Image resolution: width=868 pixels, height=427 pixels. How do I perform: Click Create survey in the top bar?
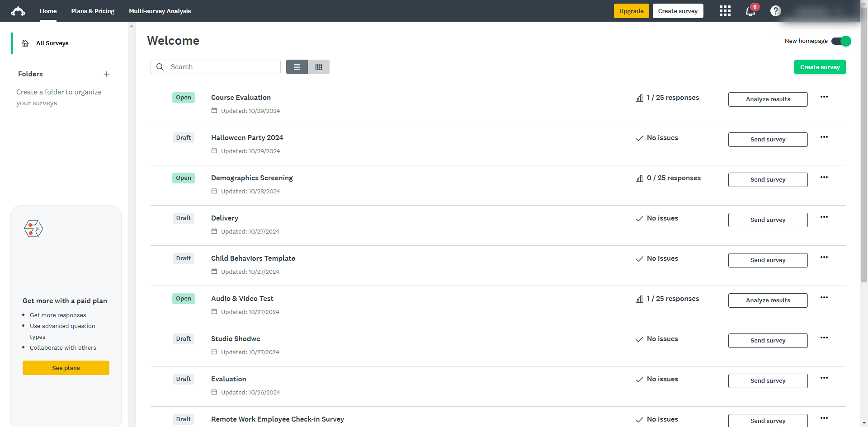coord(678,11)
